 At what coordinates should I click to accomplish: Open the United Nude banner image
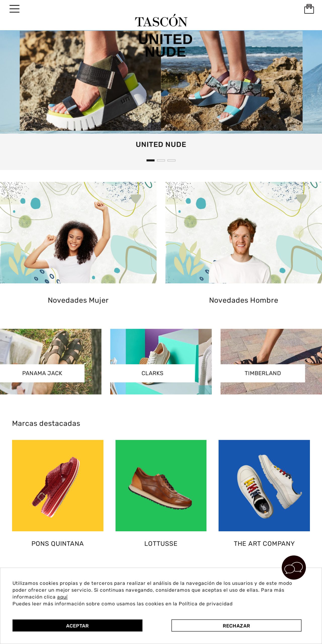pyautogui.click(x=161, y=82)
